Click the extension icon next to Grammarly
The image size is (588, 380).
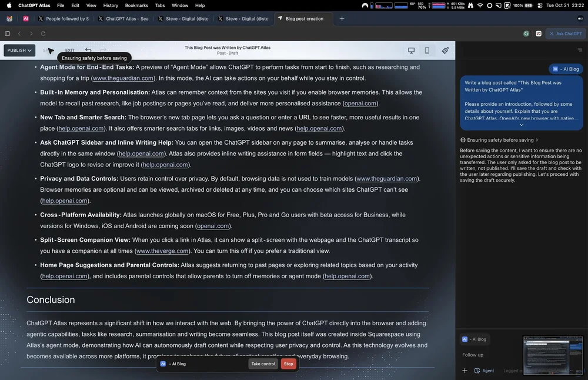[539, 34]
